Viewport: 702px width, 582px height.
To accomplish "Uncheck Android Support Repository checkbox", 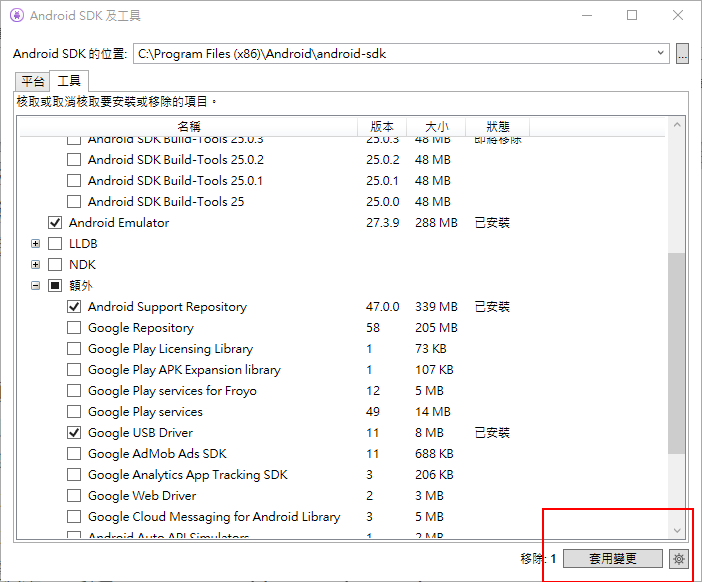I will [x=74, y=307].
